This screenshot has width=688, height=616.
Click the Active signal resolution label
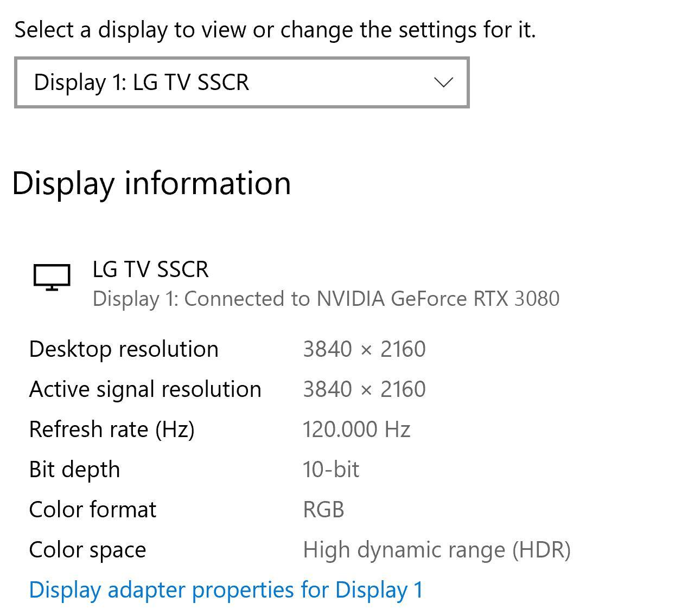click(145, 389)
